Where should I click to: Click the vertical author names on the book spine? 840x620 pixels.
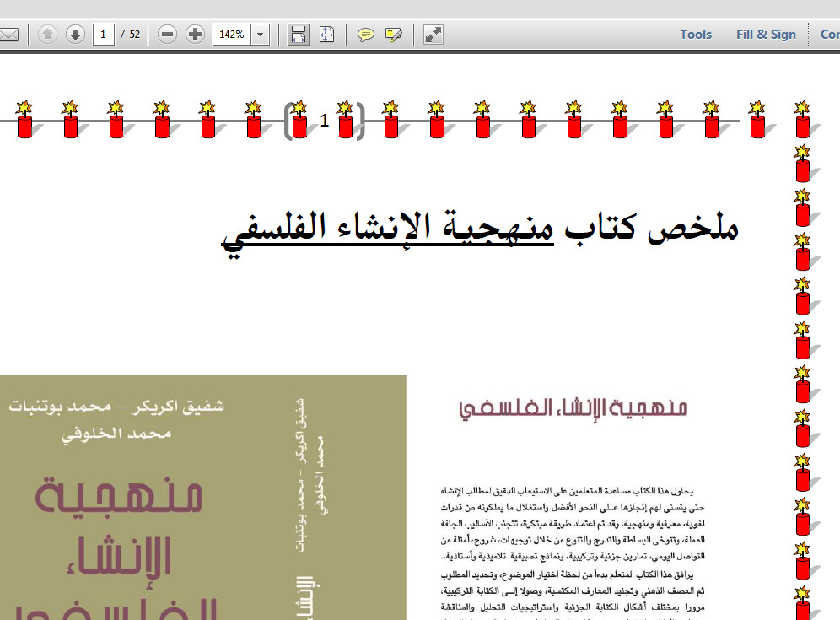[310, 475]
